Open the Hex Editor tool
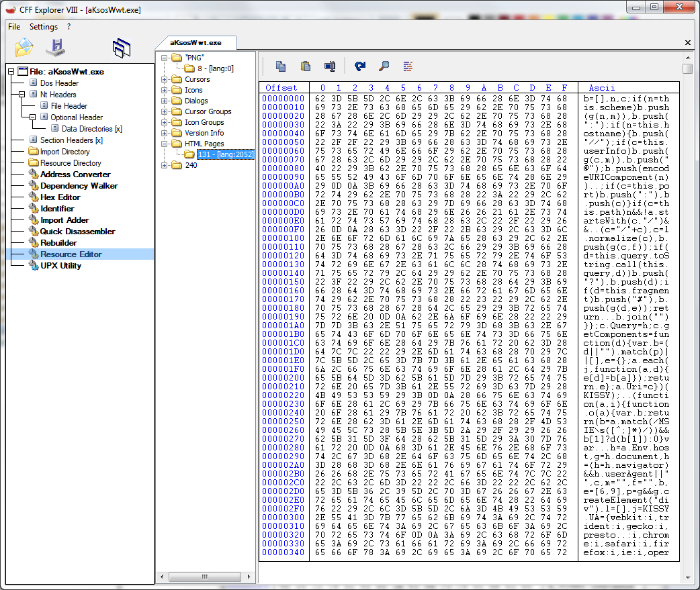This screenshot has height=590, width=700. pyautogui.click(x=60, y=197)
